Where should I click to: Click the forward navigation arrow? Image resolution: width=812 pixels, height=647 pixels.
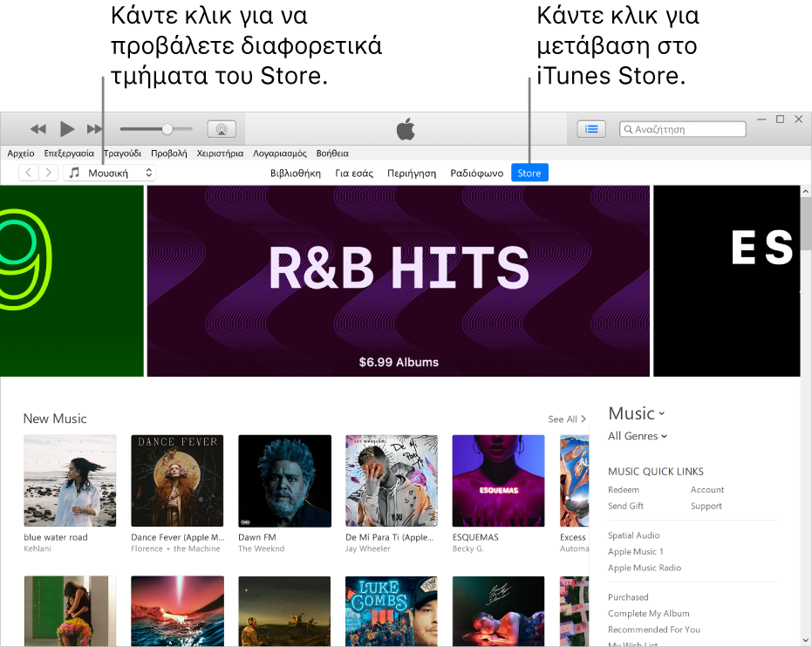coord(48,173)
